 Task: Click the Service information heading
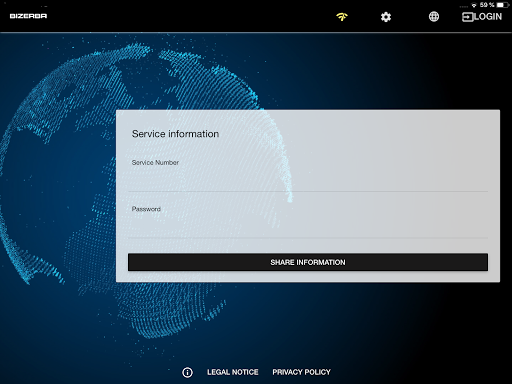175,134
